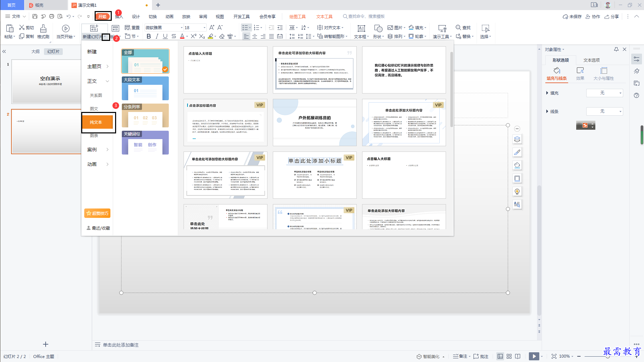
Task: Apply subscript X₂ formatting
Action: pos(202,36)
